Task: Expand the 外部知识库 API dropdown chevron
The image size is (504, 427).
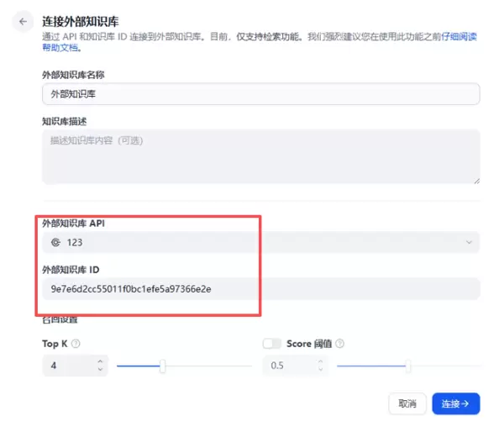Action: (x=469, y=243)
